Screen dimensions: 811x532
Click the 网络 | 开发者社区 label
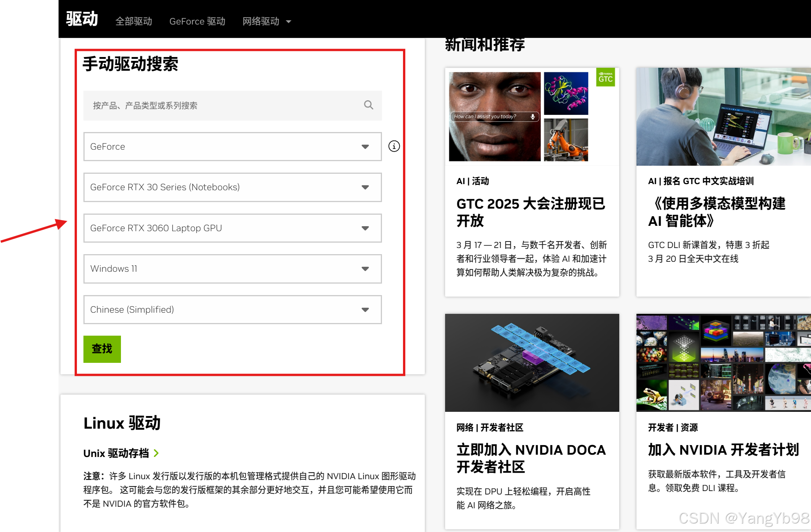pyautogui.click(x=490, y=428)
